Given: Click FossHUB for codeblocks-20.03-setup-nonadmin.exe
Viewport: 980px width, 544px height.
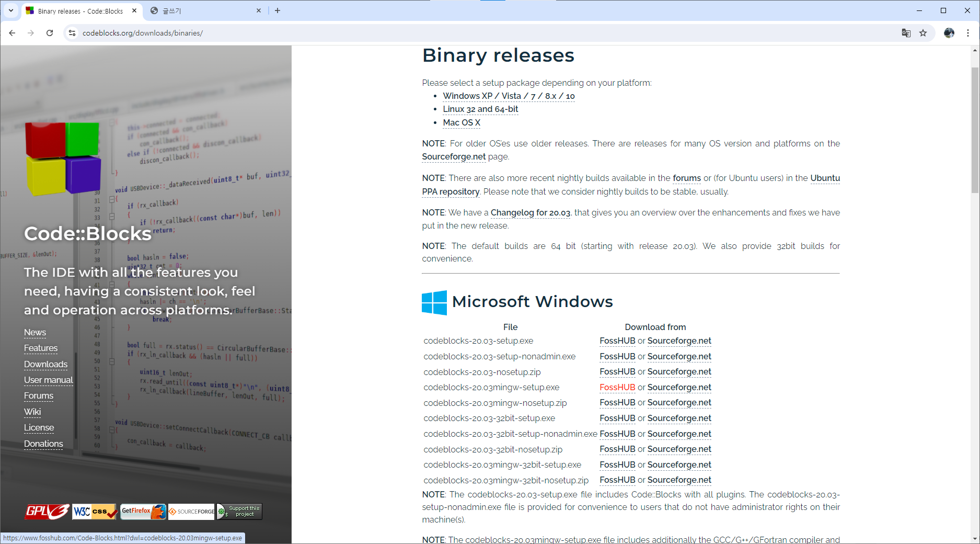Looking at the screenshot, I should [617, 357].
